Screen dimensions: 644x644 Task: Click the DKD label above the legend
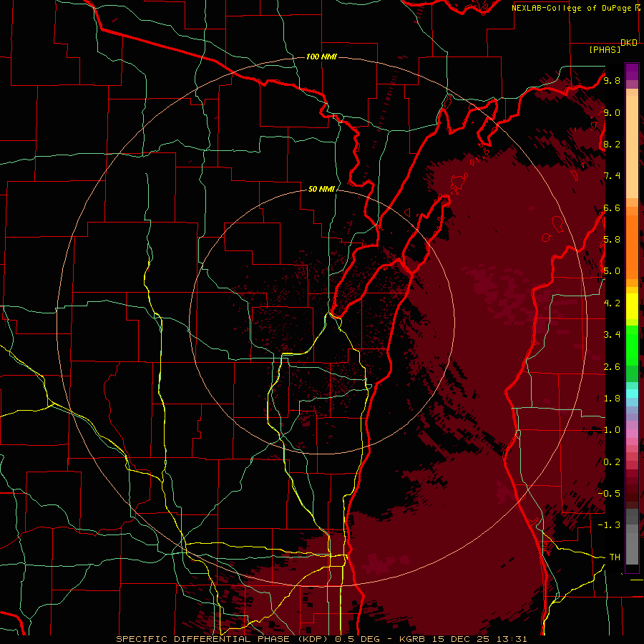coord(629,43)
